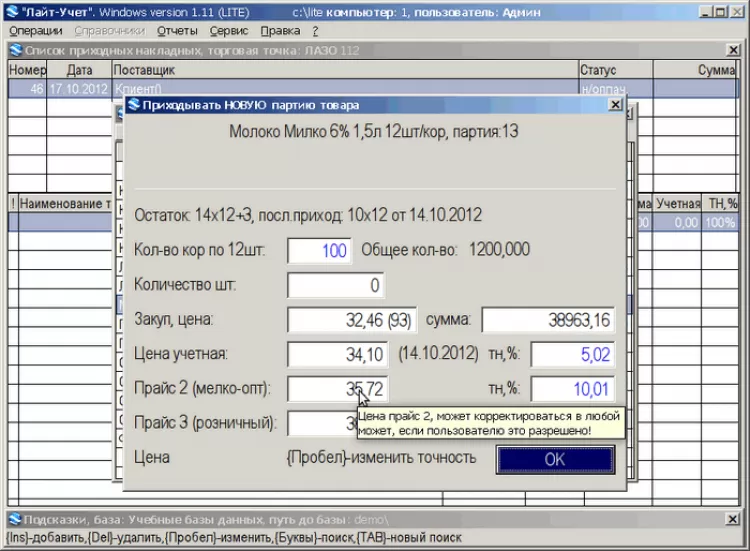Click the Лайт-Учет app icon in title bar
750x551 pixels.
click(x=12, y=11)
